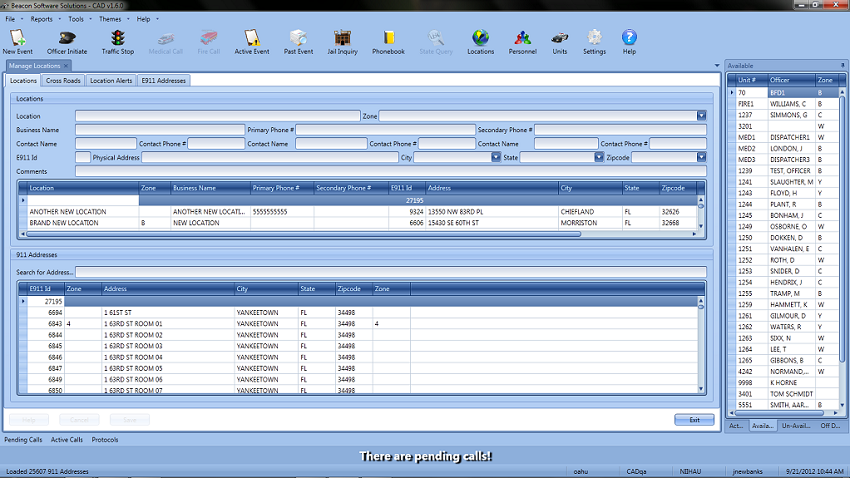Switch to the Cross Roads tab

pos(63,80)
